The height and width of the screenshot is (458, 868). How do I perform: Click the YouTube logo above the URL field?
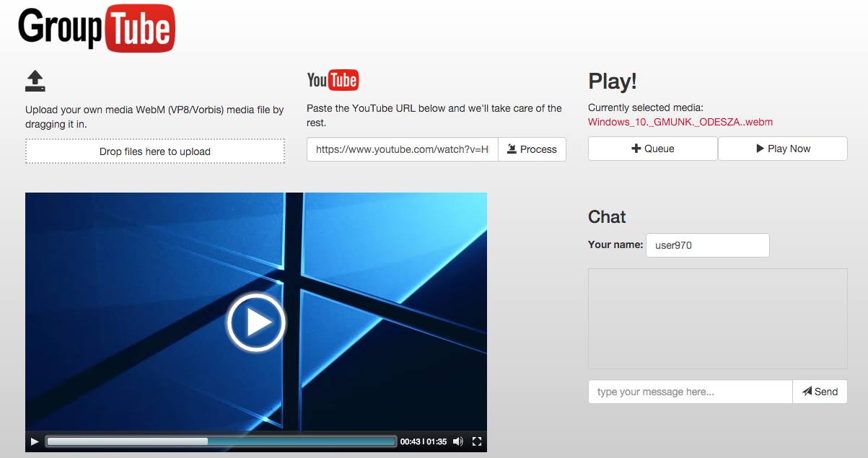[x=333, y=80]
